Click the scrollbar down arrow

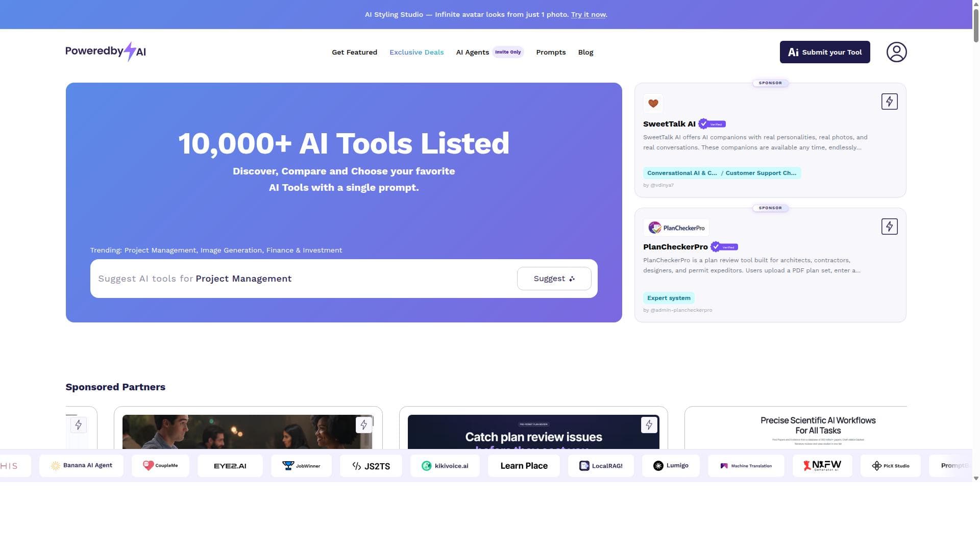click(976, 479)
